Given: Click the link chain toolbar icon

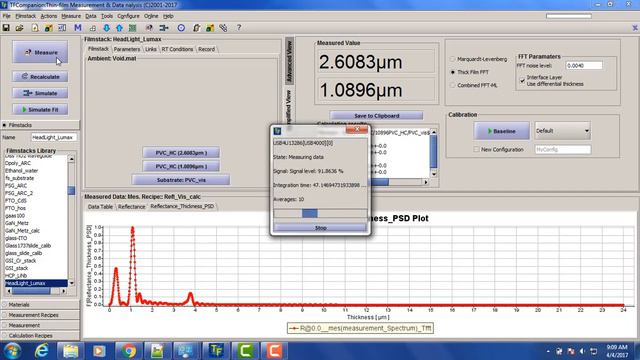Looking at the screenshot, I should pyautogui.click(x=223, y=28).
